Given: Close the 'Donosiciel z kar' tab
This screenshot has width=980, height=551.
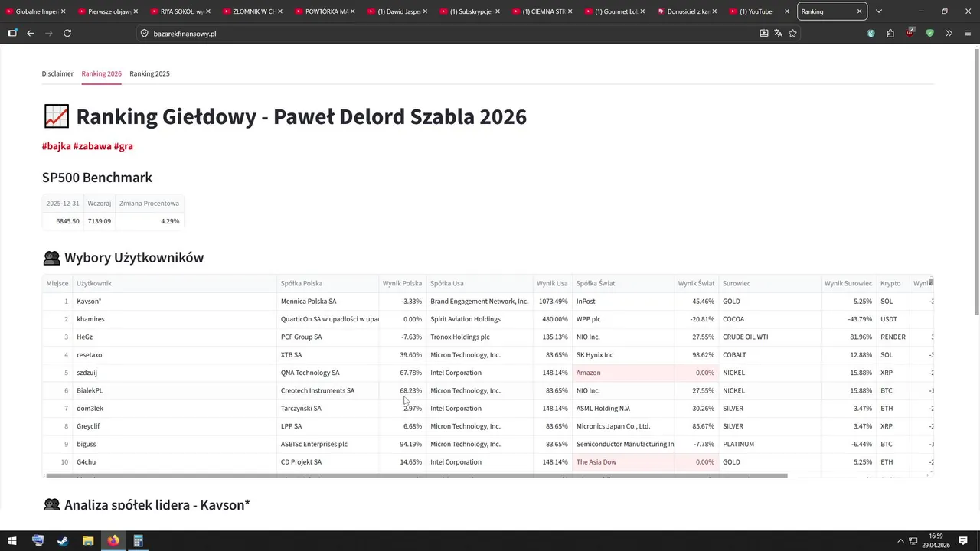Looking at the screenshot, I should [714, 11].
